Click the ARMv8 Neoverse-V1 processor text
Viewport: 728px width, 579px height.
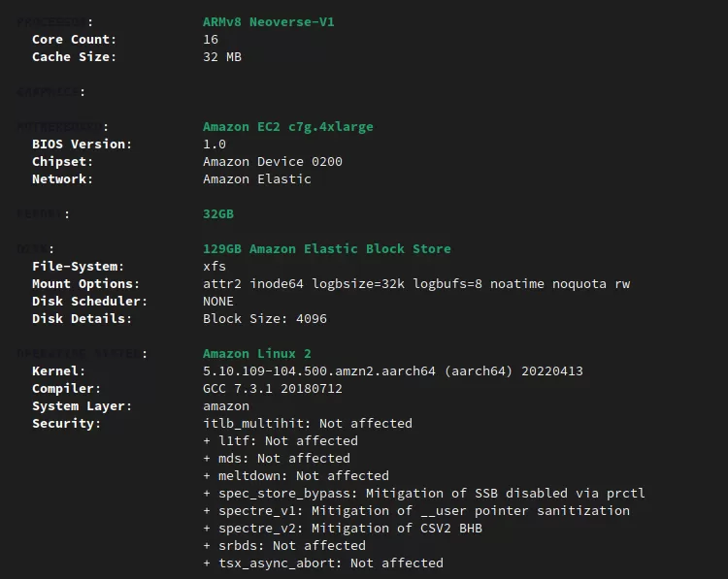click(268, 21)
